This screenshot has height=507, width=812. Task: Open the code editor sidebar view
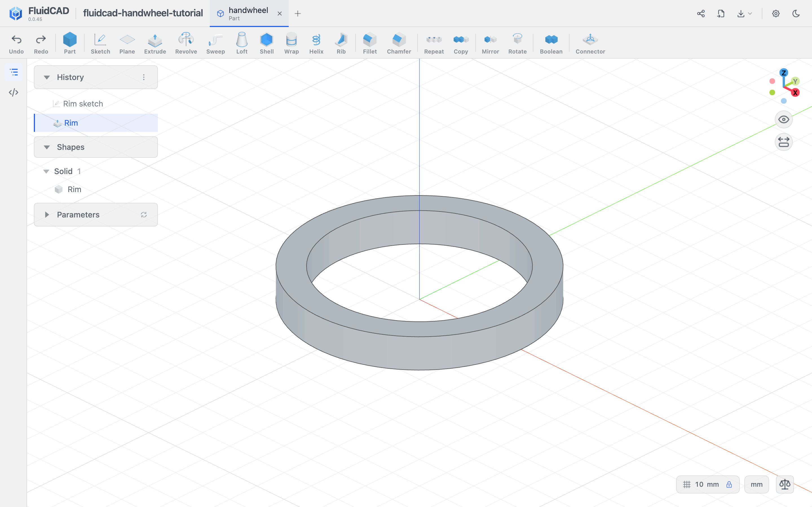[x=14, y=92]
